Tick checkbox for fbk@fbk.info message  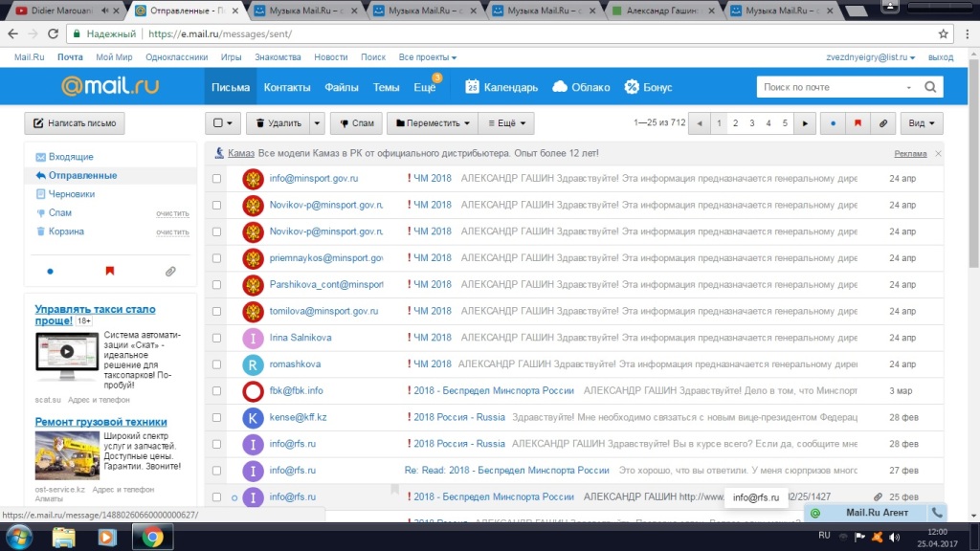(x=216, y=391)
